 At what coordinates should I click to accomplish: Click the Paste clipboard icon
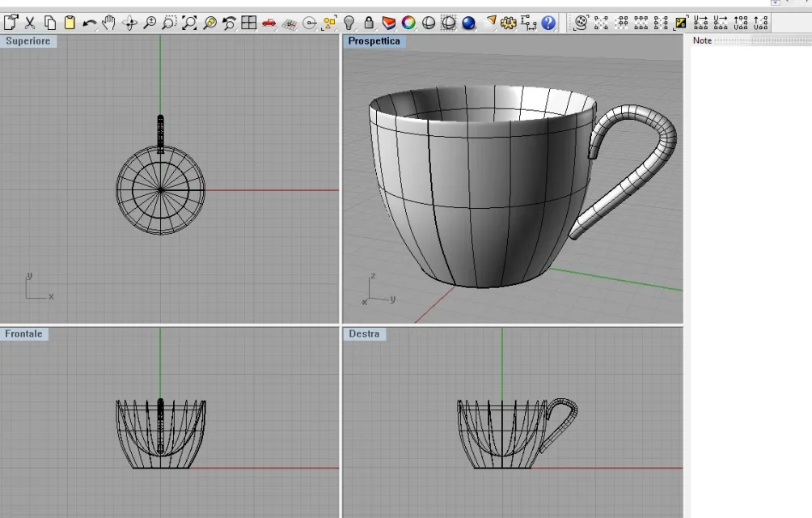coord(70,23)
